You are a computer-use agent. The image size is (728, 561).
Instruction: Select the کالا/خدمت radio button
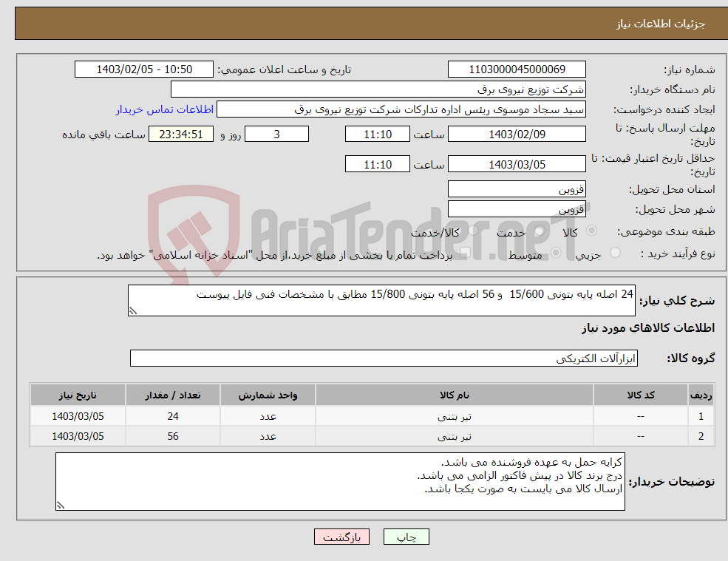473,231
